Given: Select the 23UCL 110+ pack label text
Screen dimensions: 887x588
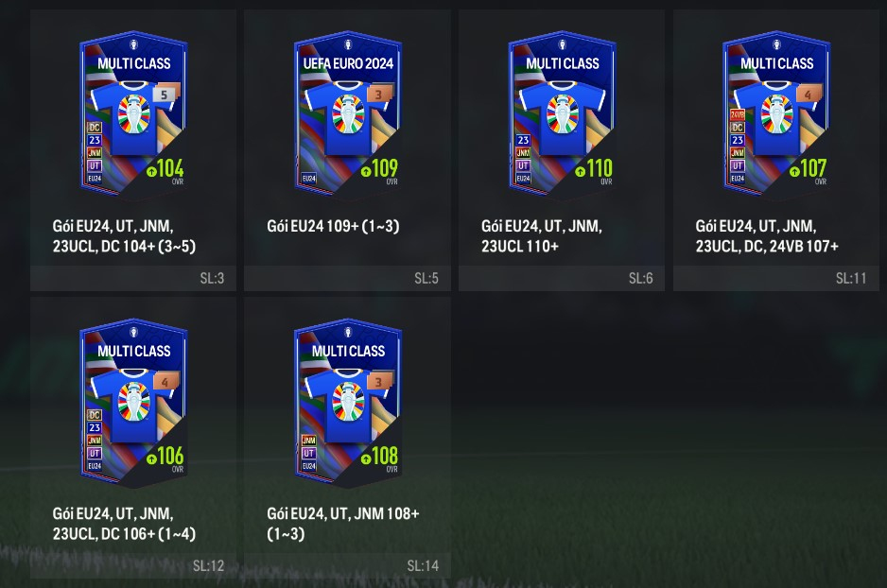Looking at the screenshot, I should (520, 247).
